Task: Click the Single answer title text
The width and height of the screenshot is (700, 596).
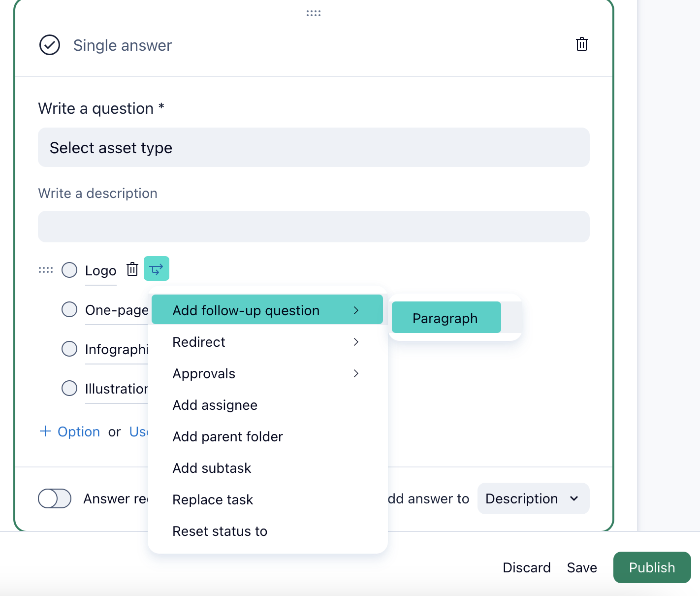Action: pos(123,45)
